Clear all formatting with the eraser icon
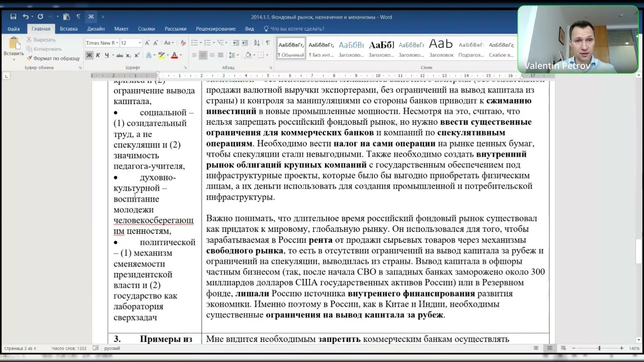 tap(183, 43)
